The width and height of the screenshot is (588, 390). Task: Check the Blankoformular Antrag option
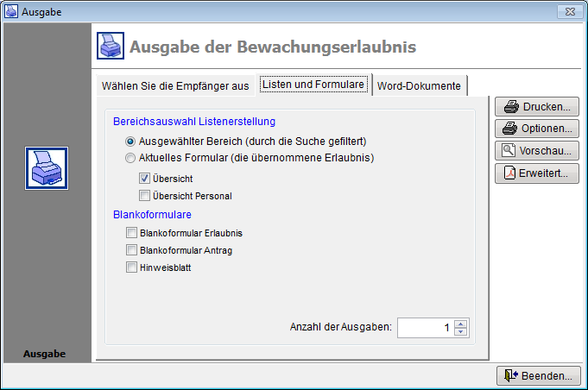[x=131, y=250]
